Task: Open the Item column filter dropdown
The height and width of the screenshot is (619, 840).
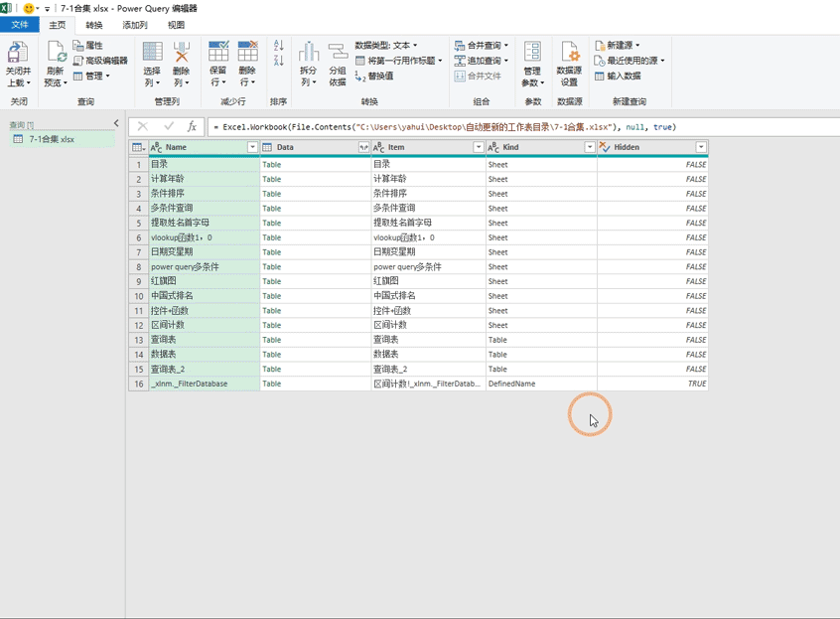Action: coord(479,147)
